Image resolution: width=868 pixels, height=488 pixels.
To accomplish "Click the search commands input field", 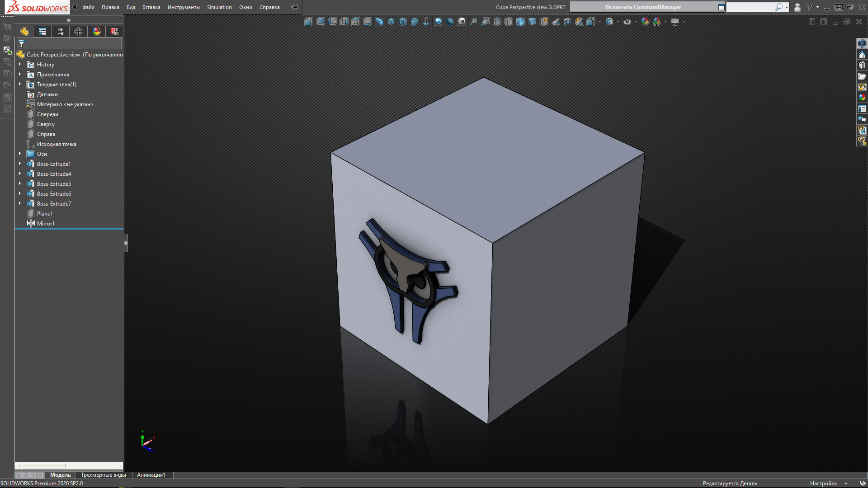I will pyautogui.click(x=750, y=7).
